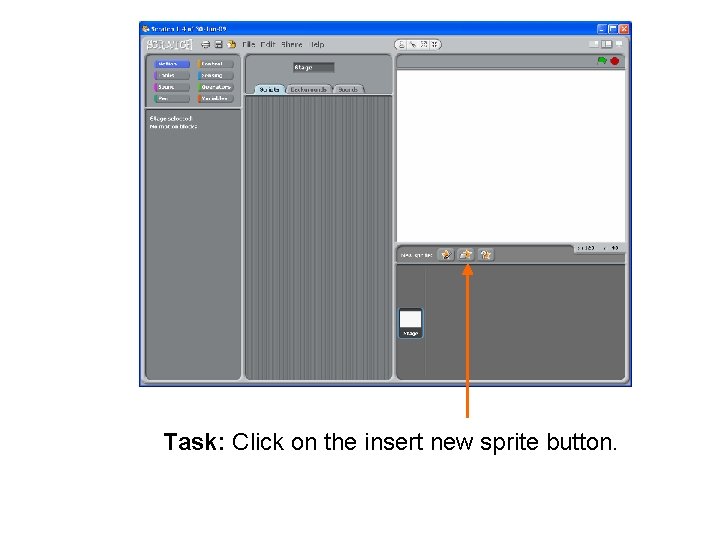Select the Sensing blocks category
Screen dimensions: 720x540
tap(215, 75)
